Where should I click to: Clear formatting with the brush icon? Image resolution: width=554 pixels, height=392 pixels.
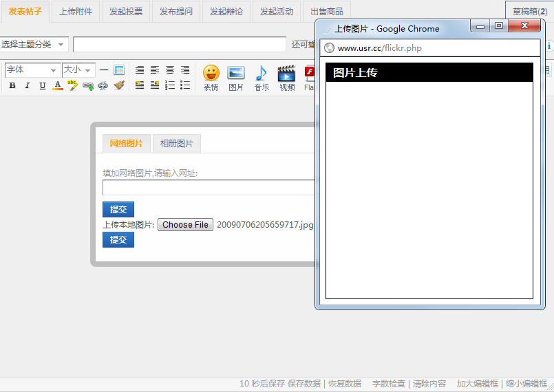pyautogui.click(x=119, y=85)
